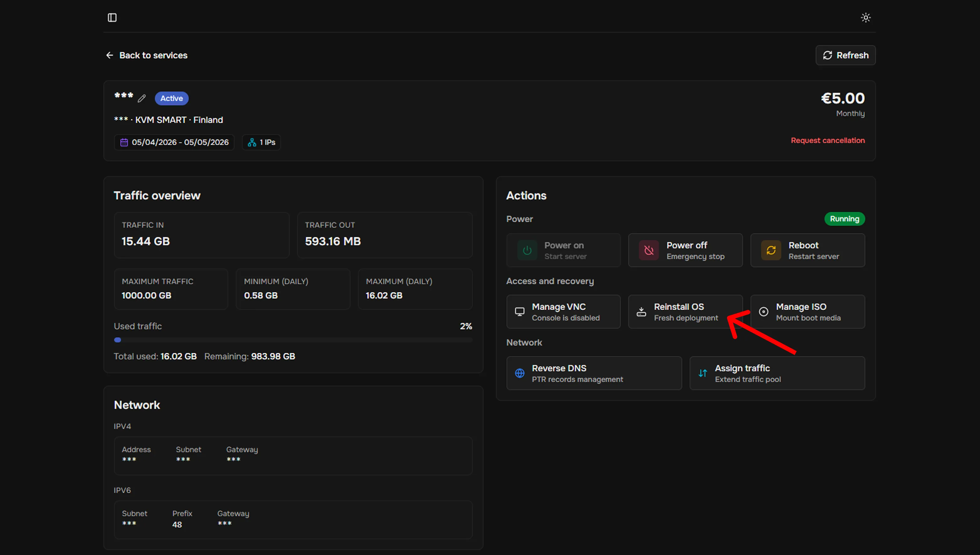The image size is (980, 555).
Task: Click the calendar icon beside billing dates
Action: pyautogui.click(x=124, y=142)
